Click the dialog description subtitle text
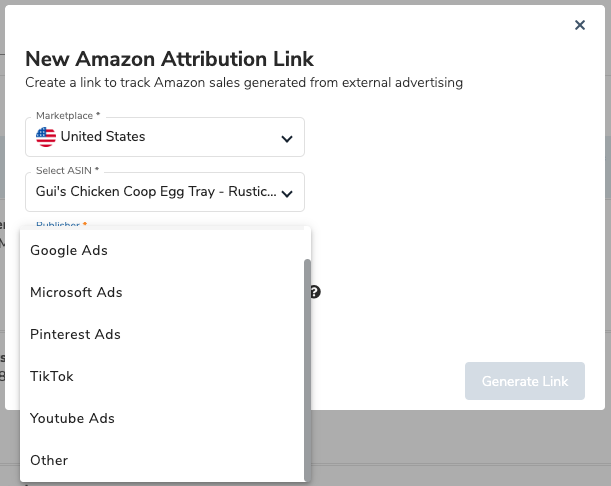611x486 pixels. pyautogui.click(x=243, y=83)
